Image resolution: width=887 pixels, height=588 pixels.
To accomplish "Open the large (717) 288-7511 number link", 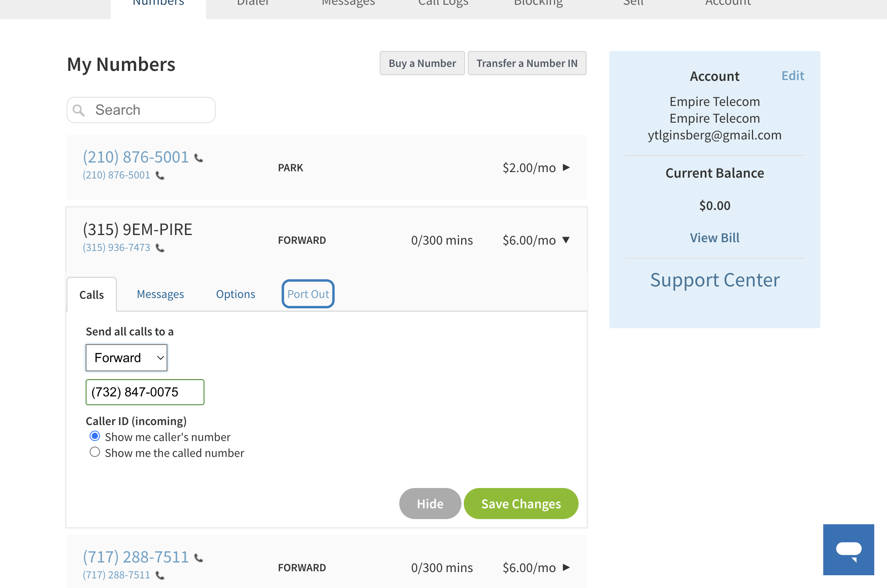I will point(136,557).
